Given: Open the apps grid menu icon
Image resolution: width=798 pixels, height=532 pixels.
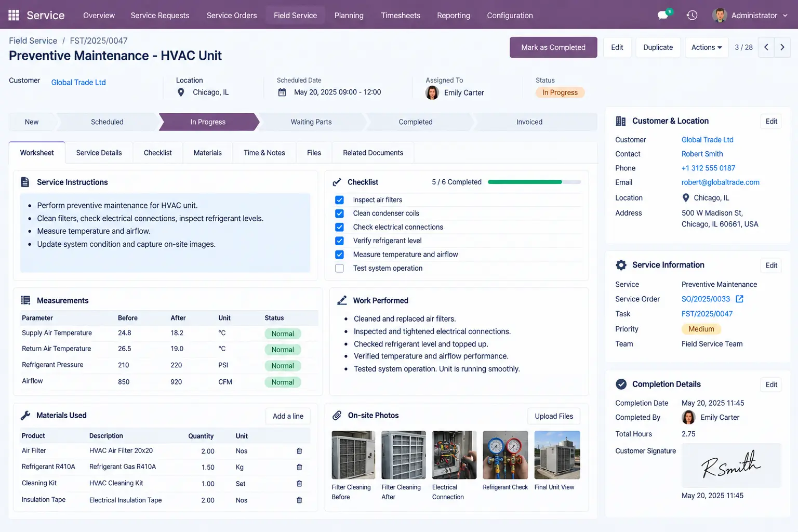Looking at the screenshot, I should pyautogui.click(x=14, y=15).
